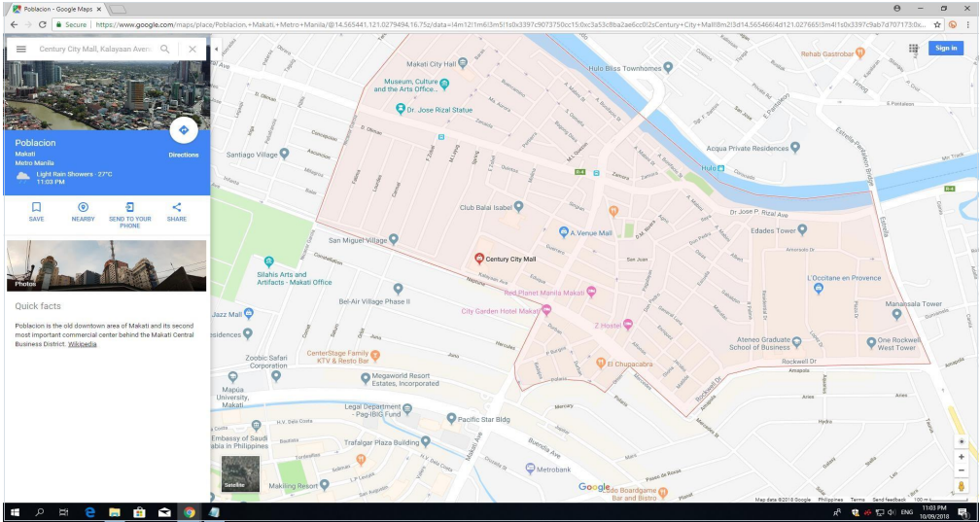Viewport: 980px width, 522px height.
Task: Select the Ateneo Graduate School of Business pin
Action: [797, 342]
